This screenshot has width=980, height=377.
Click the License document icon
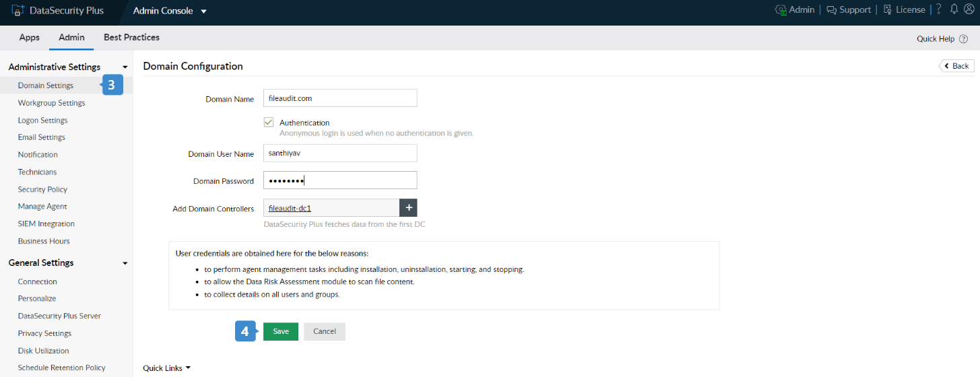[x=887, y=10]
